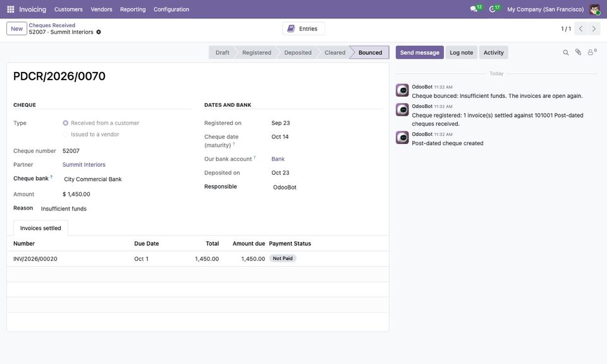Click OdooBot avatar on the cheque registered message
The width and height of the screenshot is (607, 364).
(402, 109)
